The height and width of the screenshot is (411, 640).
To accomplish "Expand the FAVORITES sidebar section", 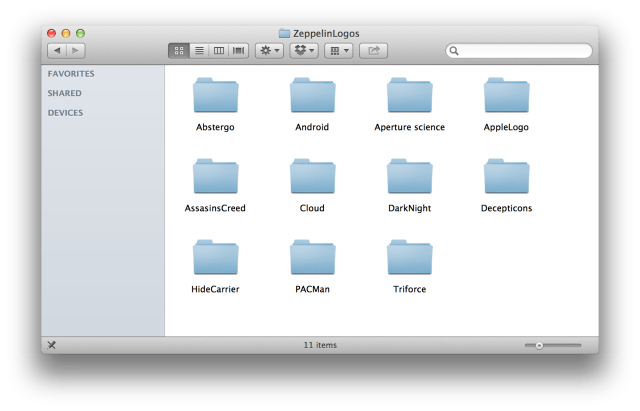I will point(71,74).
